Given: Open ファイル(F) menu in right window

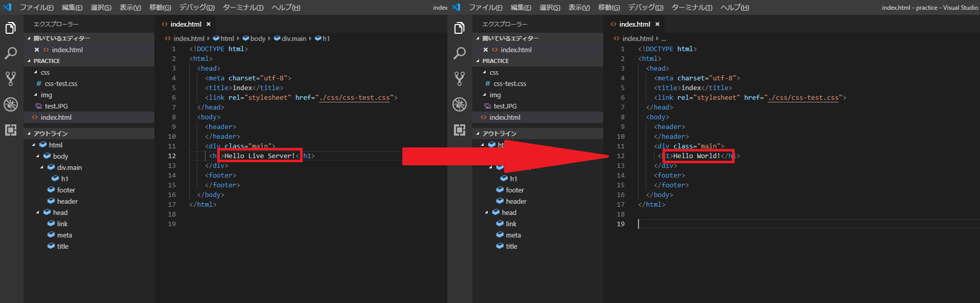Looking at the screenshot, I should [485, 7].
